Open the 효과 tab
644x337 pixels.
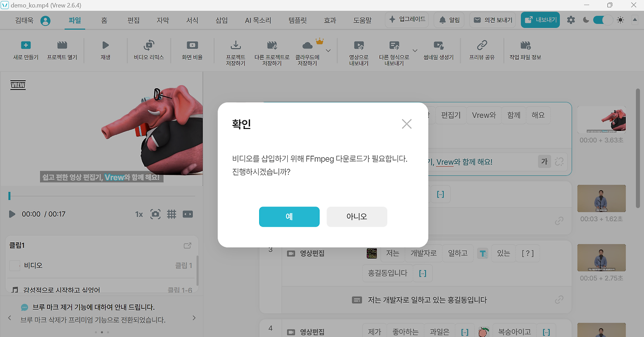(x=330, y=20)
